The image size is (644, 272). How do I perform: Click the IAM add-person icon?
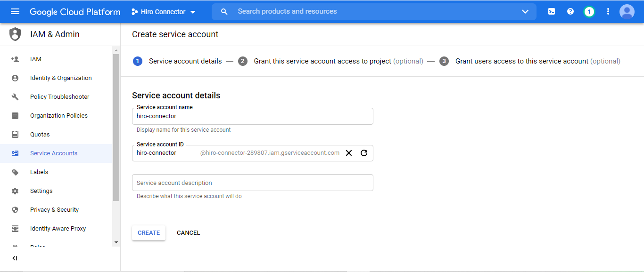(15, 59)
